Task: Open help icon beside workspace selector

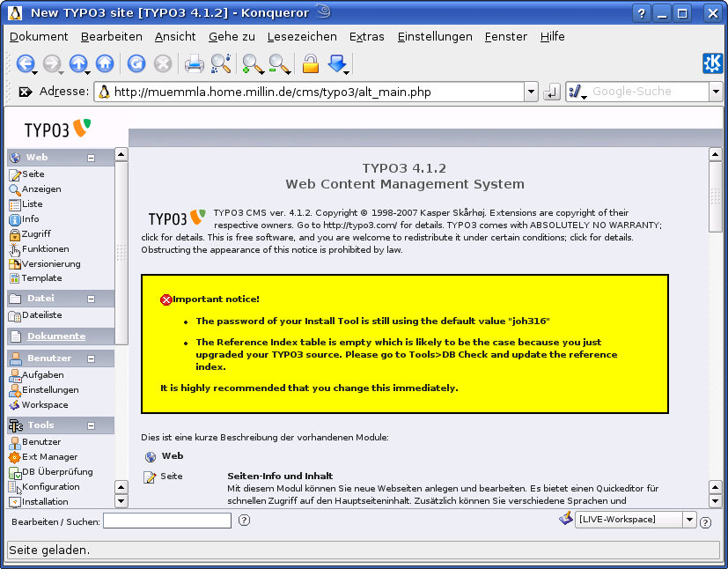Action: tap(705, 522)
